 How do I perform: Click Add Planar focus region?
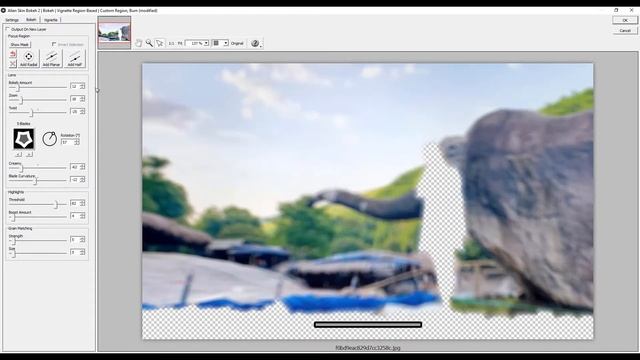point(51,58)
